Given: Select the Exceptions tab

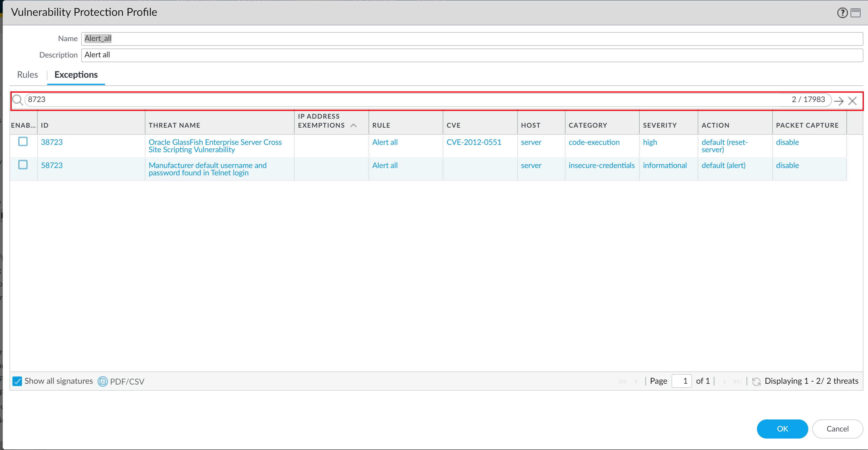Looking at the screenshot, I should click(x=76, y=74).
